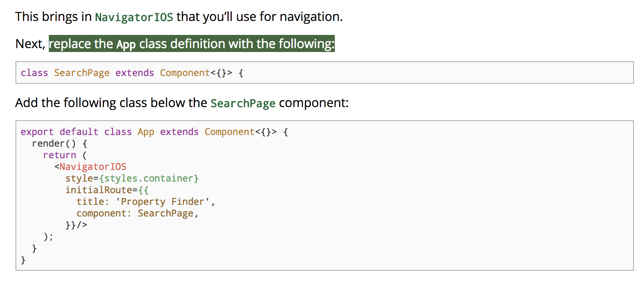Click 'export' keyword in second code block

37,132
